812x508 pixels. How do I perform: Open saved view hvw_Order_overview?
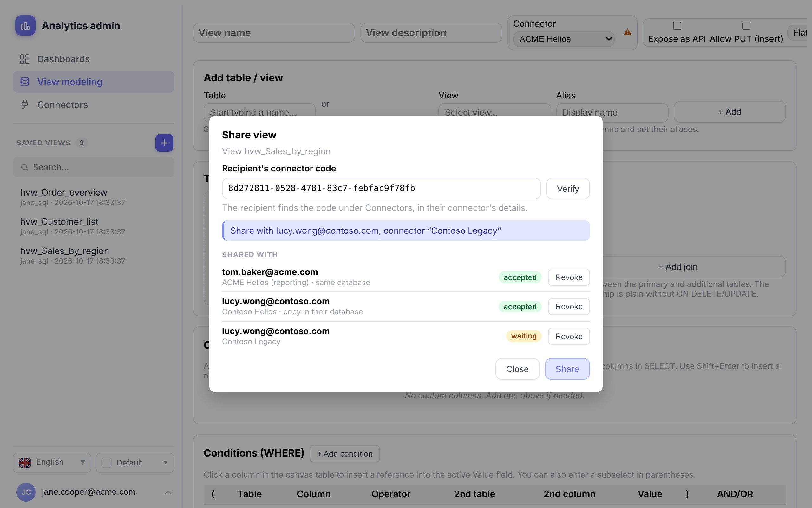(x=94, y=197)
